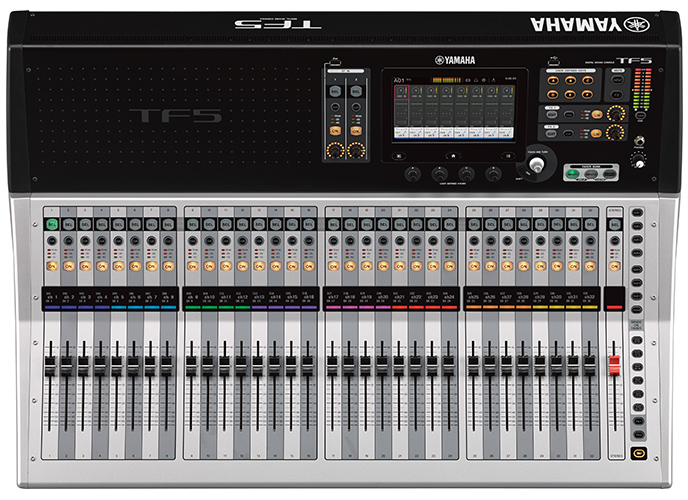This screenshot has width=688, height=500.
Task: Click the fourth User Defined Knob under the touchscreen
Action: pyautogui.click(x=493, y=174)
